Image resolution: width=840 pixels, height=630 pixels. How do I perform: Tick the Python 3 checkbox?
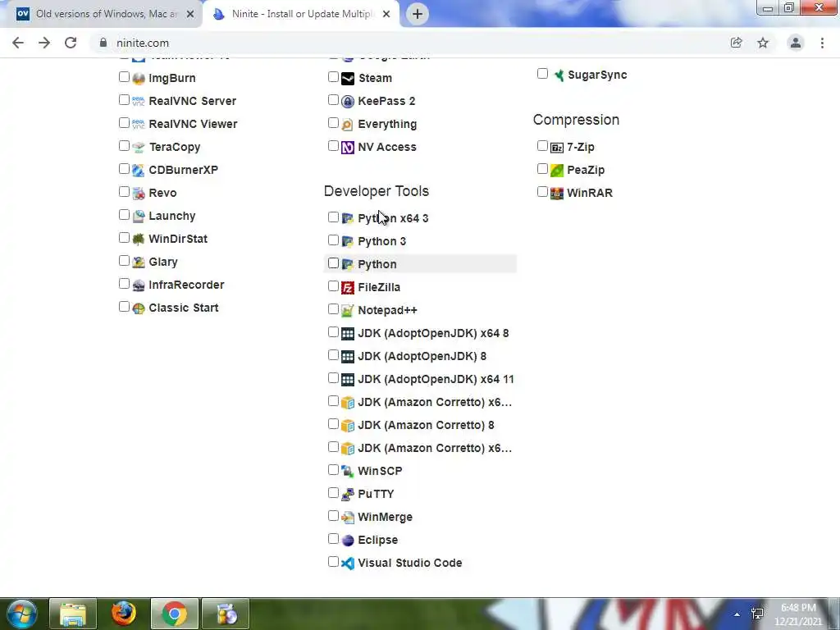pyautogui.click(x=333, y=240)
